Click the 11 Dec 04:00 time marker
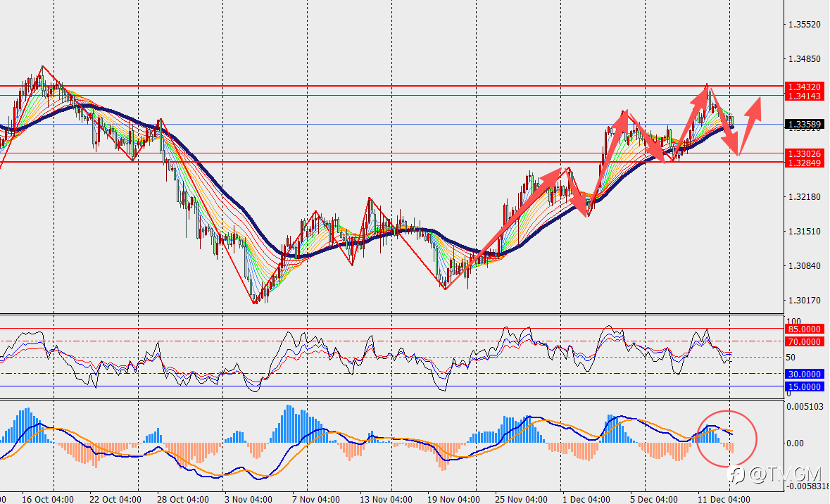The image size is (830, 504). 724,499
